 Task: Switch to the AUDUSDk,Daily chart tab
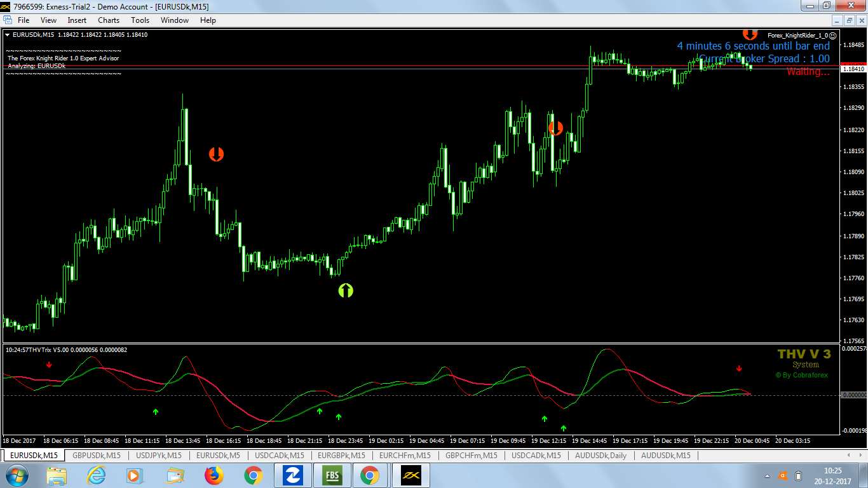[x=600, y=456]
